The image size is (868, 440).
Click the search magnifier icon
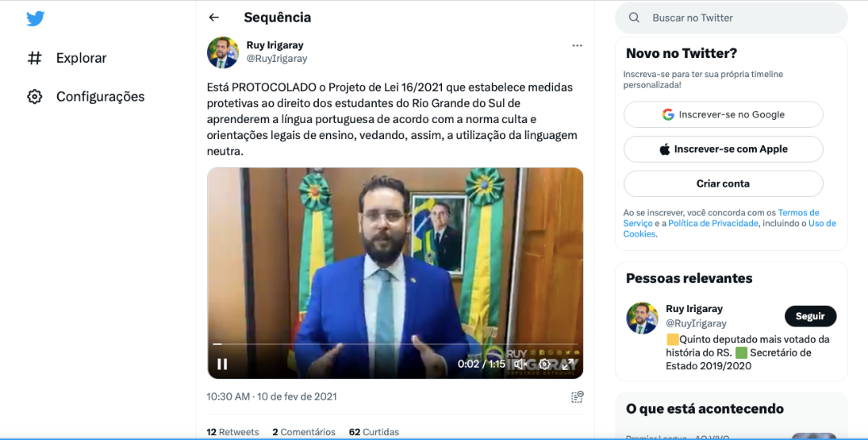(634, 18)
